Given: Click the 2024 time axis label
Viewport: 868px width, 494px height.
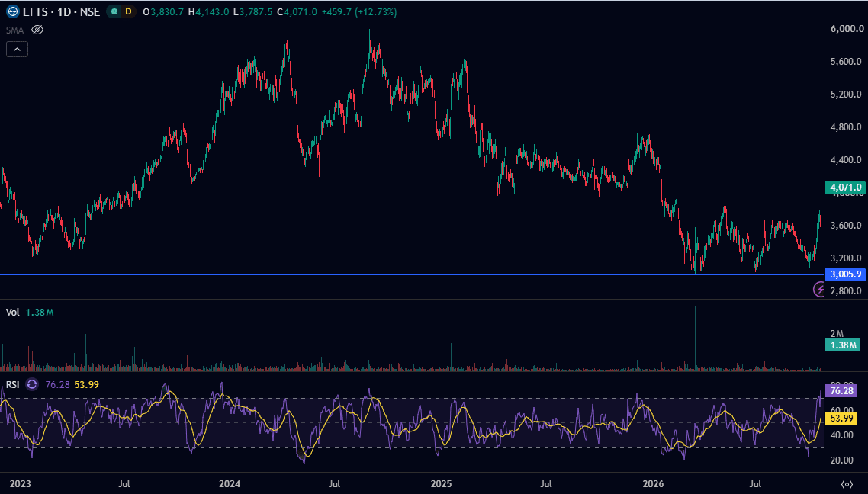Looking at the screenshot, I should [230, 484].
